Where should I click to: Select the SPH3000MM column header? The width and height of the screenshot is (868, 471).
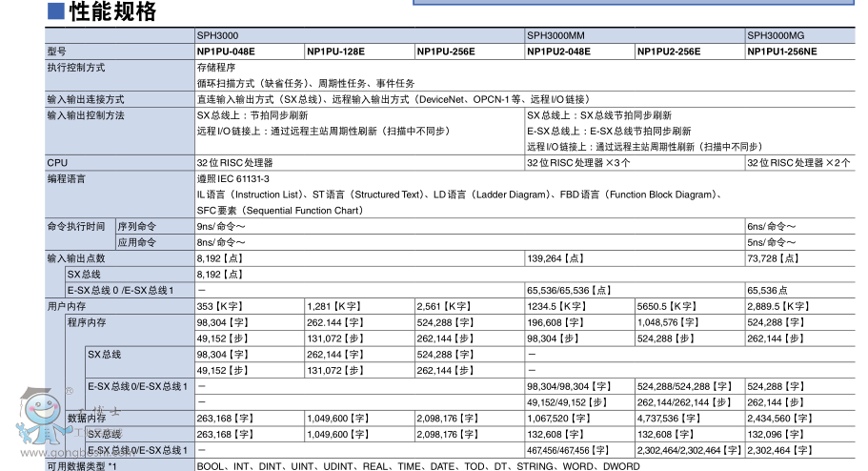pyautogui.click(x=555, y=35)
